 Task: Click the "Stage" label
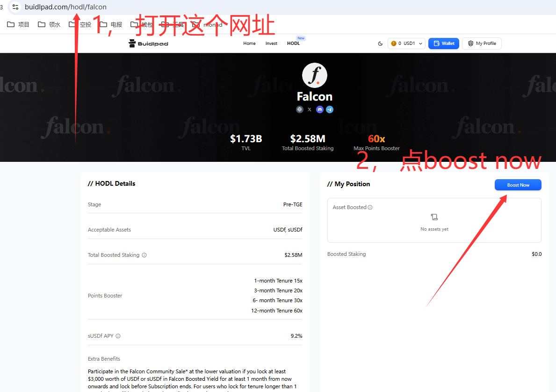[x=94, y=204]
